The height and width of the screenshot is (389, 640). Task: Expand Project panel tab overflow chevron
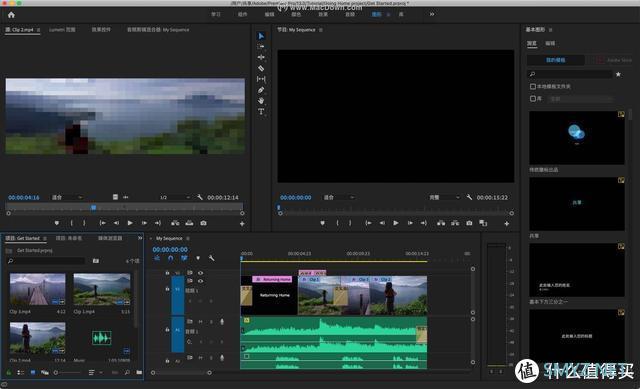point(140,238)
